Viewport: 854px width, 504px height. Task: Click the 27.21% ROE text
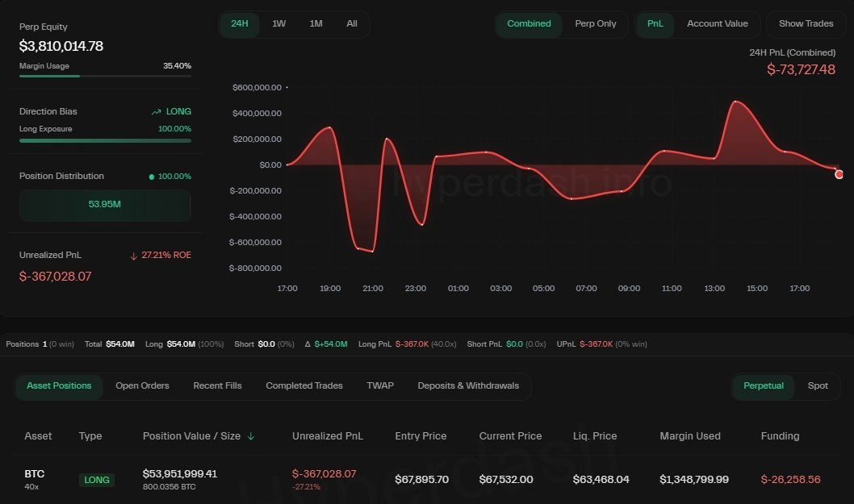point(166,256)
